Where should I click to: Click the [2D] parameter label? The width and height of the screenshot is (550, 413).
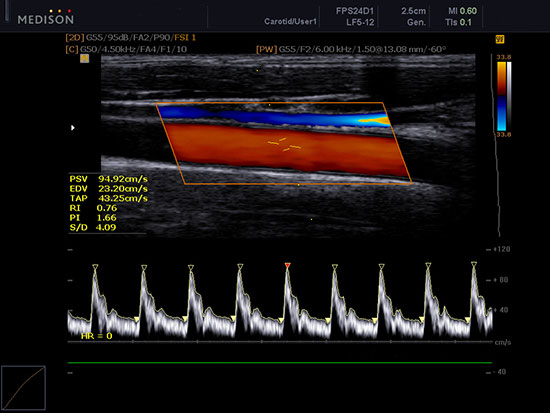(x=74, y=38)
